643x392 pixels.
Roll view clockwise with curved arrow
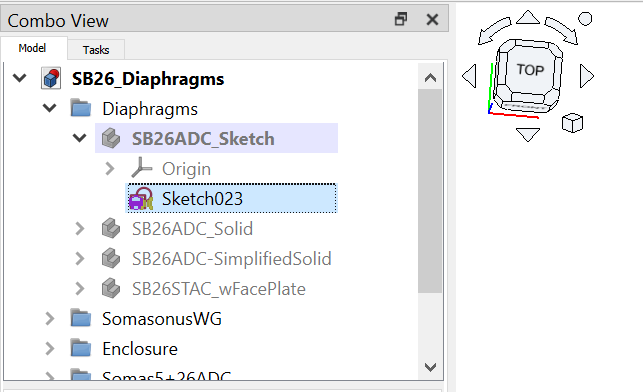click(561, 31)
